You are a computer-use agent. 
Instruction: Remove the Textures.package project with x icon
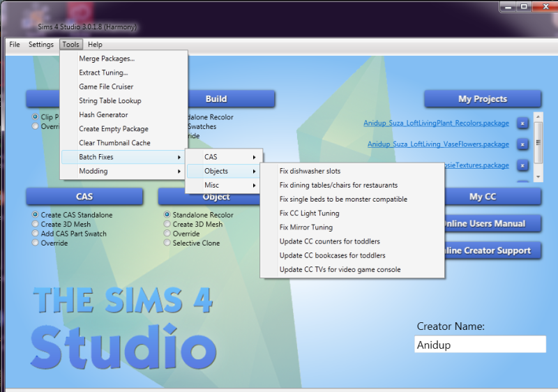[522, 165]
